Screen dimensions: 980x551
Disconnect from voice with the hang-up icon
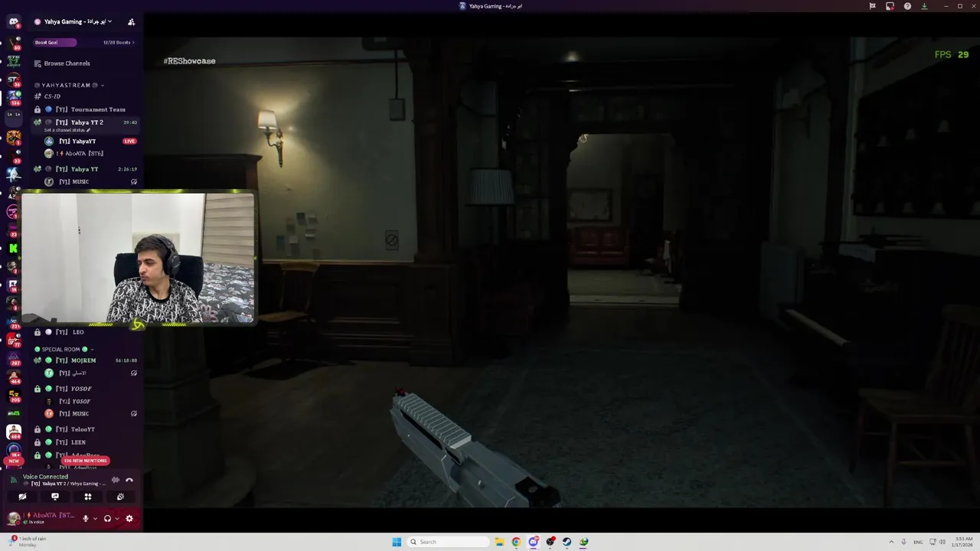129,480
